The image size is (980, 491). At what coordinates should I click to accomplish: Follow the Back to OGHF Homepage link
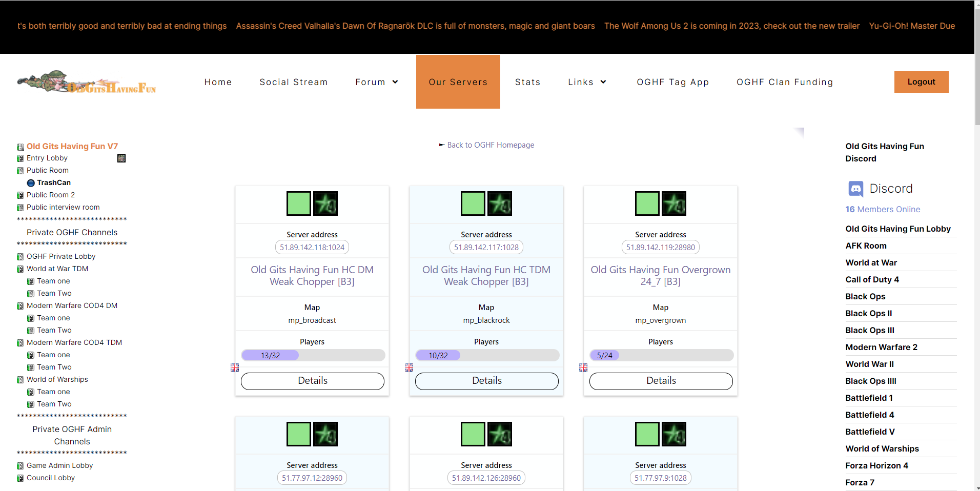point(490,145)
